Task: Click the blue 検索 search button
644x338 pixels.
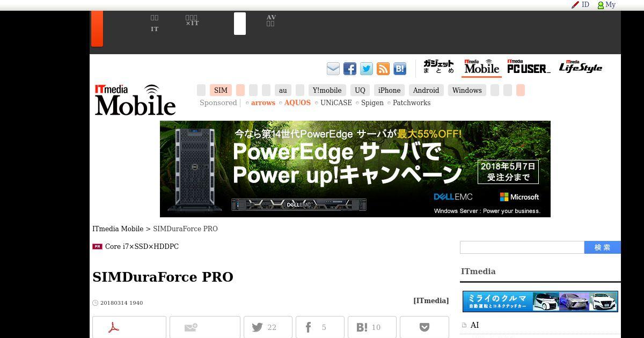Action: (603, 247)
